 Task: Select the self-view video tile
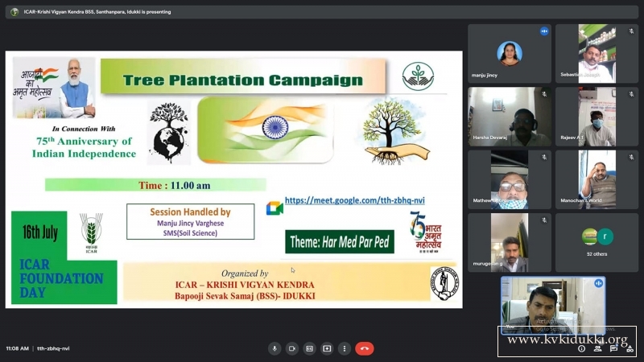552,304
